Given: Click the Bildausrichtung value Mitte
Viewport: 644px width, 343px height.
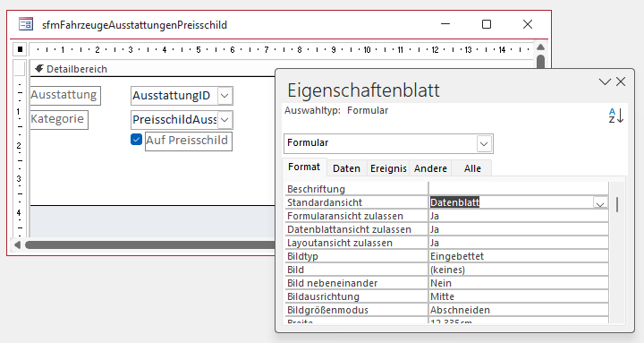Looking at the screenshot, I should (x=518, y=296).
